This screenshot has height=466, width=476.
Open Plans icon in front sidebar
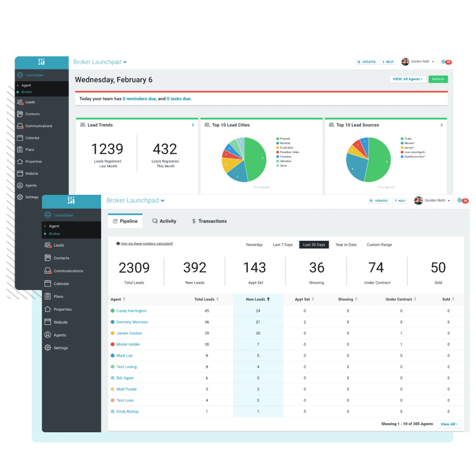(x=48, y=296)
